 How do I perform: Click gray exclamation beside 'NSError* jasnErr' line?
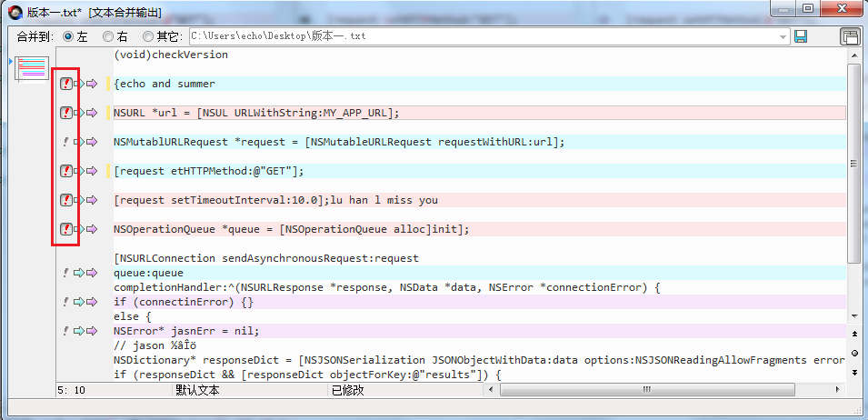click(65, 331)
